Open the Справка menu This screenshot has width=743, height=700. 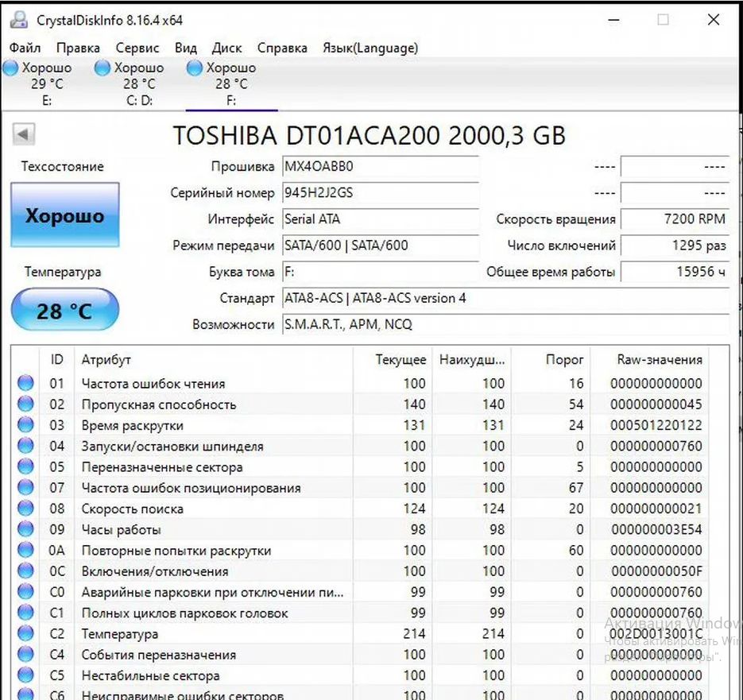coord(282,48)
